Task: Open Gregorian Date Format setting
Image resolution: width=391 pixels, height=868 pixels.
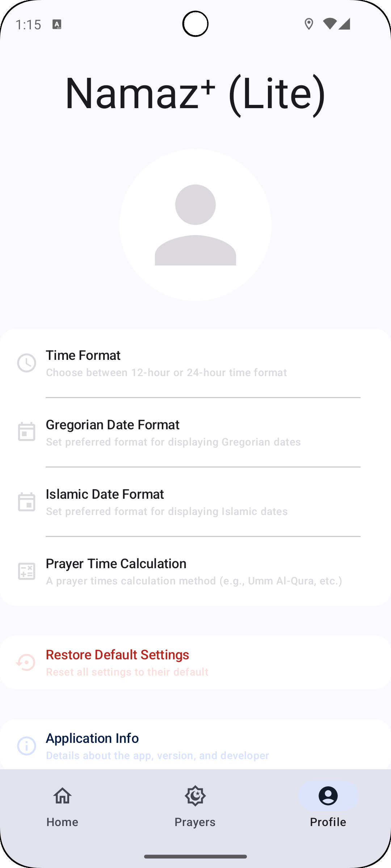Action: point(195,433)
